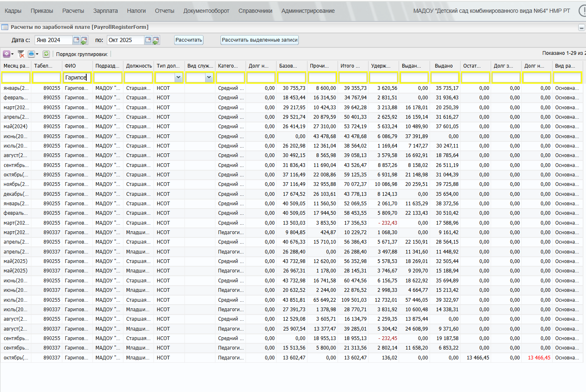Open the 'Документооборот' menu

[x=206, y=11]
